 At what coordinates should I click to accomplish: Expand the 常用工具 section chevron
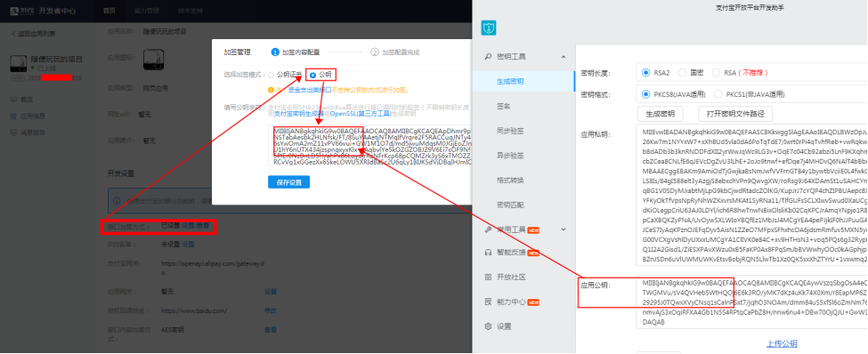[563, 229]
